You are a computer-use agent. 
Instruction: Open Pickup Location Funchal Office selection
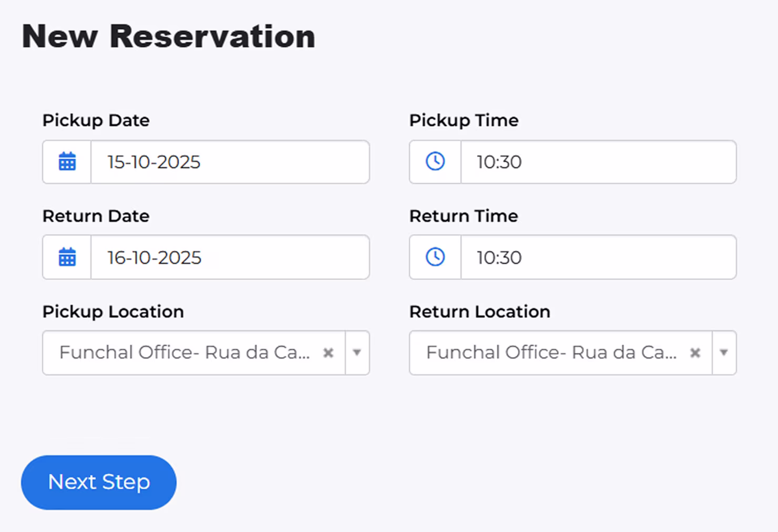(184, 353)
